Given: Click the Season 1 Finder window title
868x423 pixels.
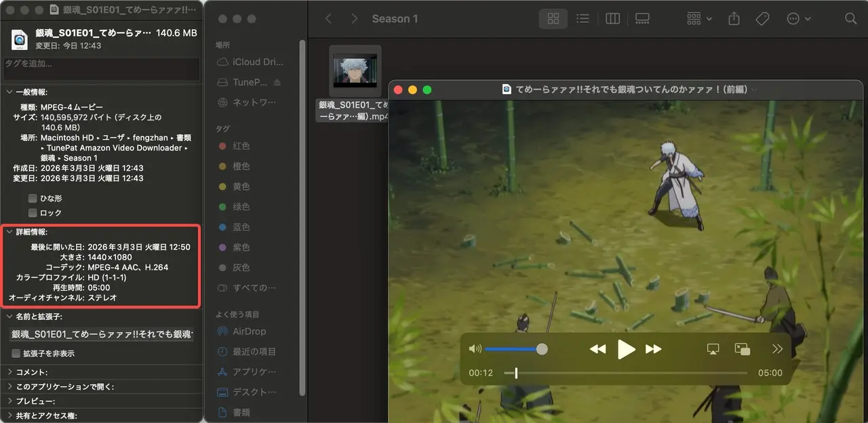Looking at the screenshot, I should click(395, 19).
